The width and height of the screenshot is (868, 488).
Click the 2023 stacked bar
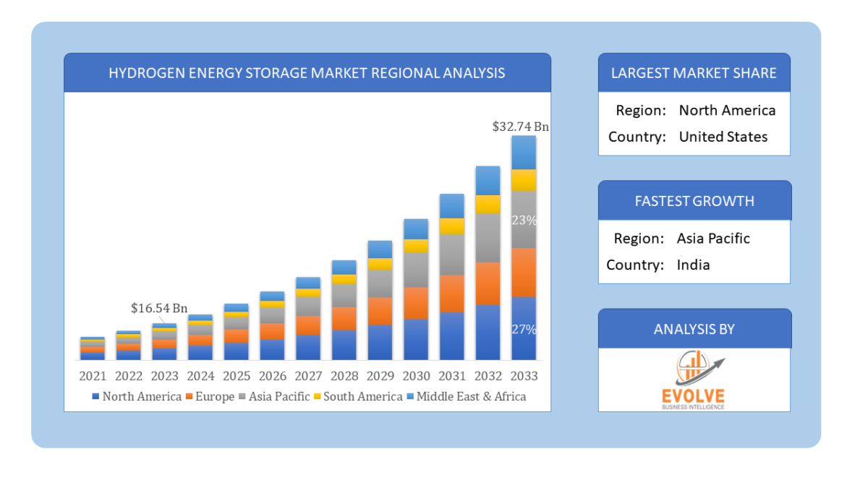164,342
